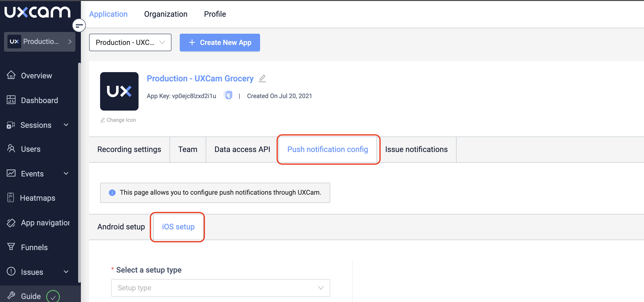Go to Heatmaps in sidebar
644x302 pixels.
tap(37, 198)
